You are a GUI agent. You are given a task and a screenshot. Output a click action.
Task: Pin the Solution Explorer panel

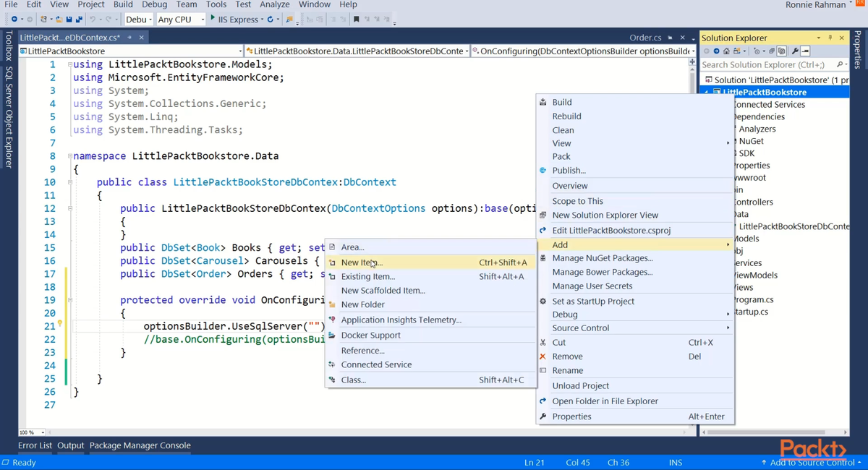point(830,38)
